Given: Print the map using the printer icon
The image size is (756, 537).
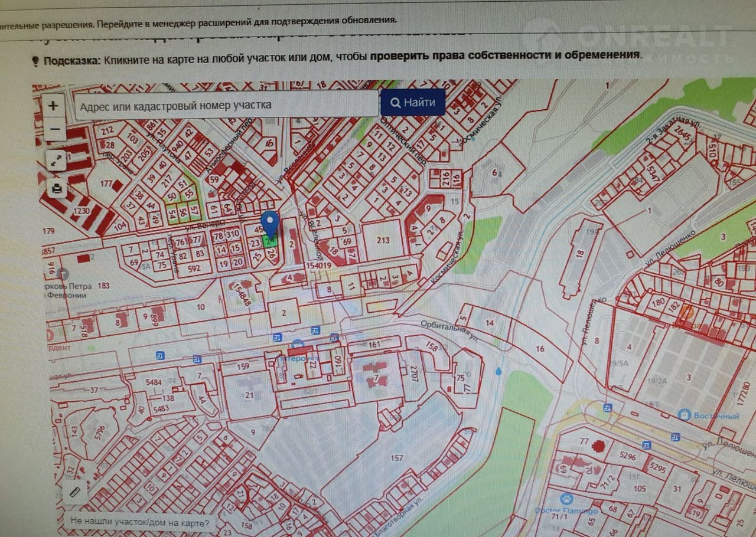Looking at the screenshot, I should [56, 189].
